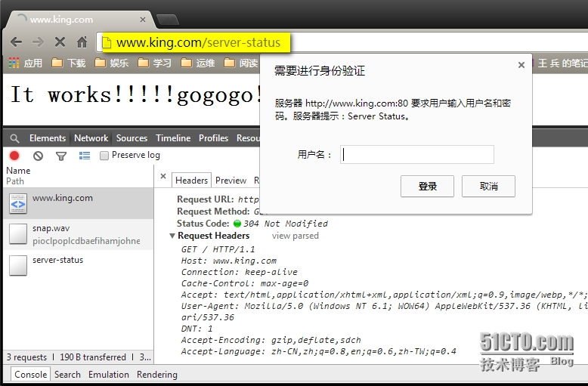Switch to the Elements panel tab
This screenshot has width=588, height=386.
48,138
